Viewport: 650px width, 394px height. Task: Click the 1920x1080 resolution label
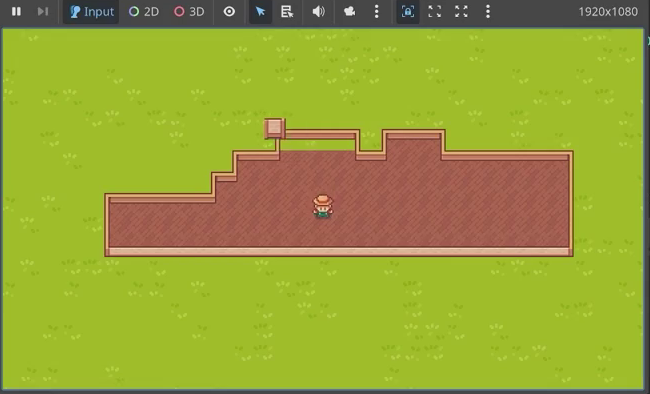[608, 12]
